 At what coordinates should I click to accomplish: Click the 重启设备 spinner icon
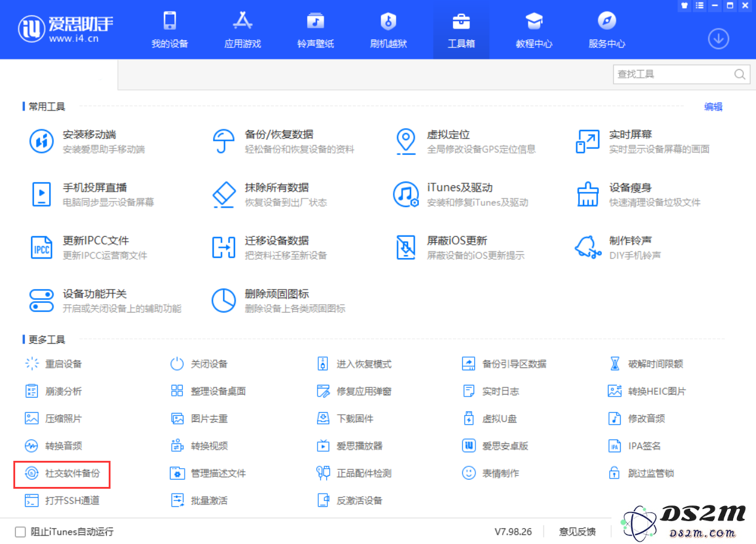[x=32, y=364]
